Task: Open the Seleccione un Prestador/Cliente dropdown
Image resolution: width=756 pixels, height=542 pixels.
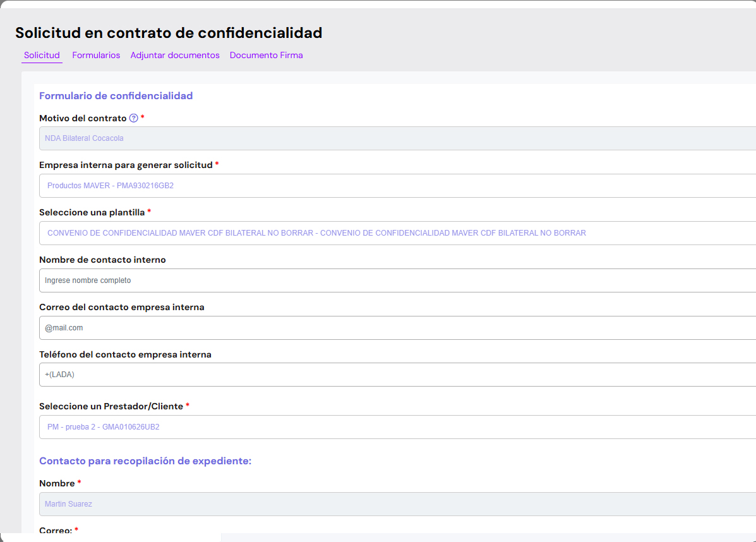Action: 379,427
